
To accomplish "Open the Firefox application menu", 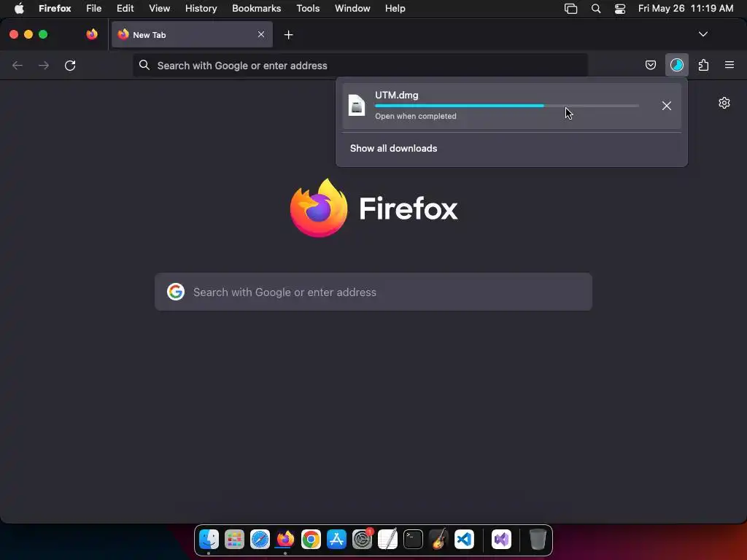I will coord(55,8).
